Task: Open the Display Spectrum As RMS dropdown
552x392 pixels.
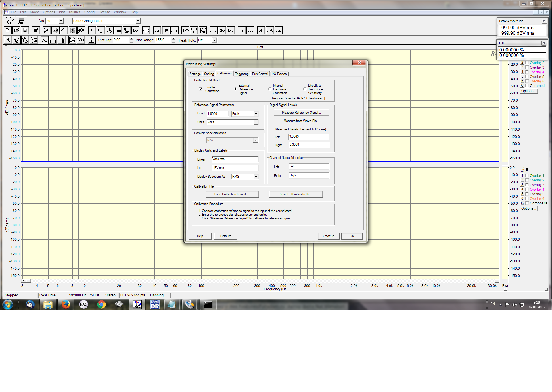Action: [256, 177]
